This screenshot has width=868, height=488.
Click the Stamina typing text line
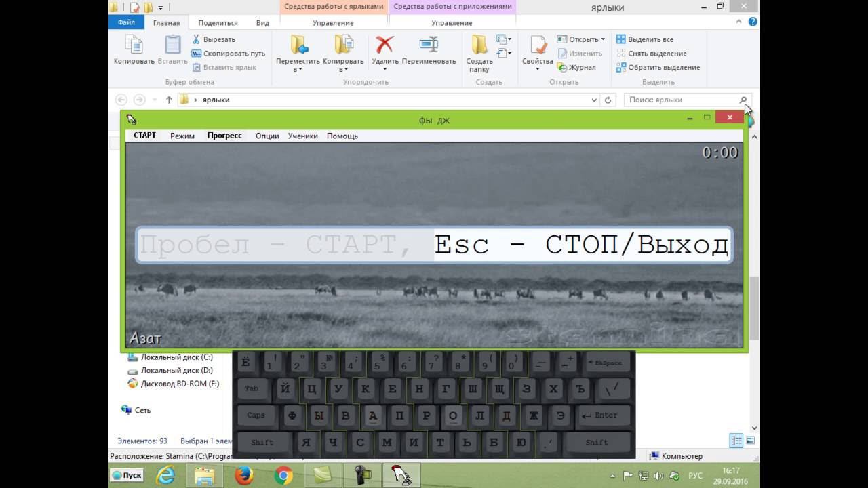[434, 245]
